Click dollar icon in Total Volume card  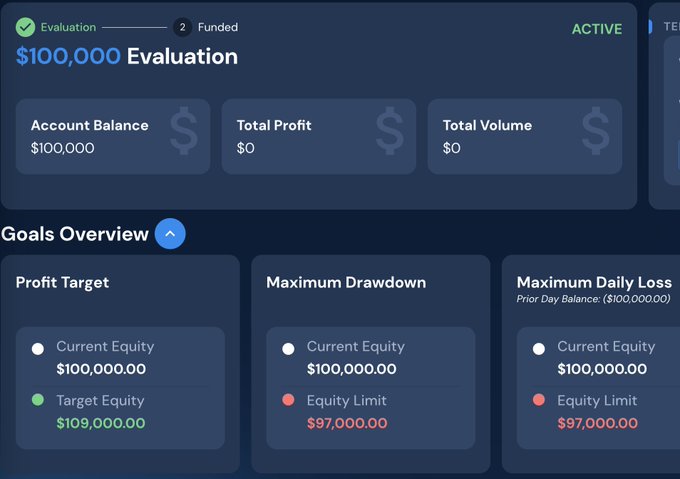click(596, 131)
